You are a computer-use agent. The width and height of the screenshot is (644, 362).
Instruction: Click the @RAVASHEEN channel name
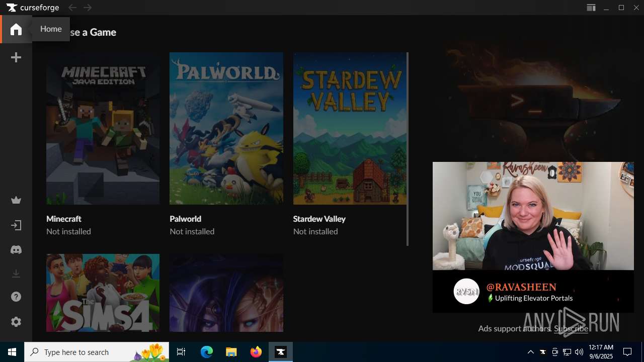(x=521, y=287)
